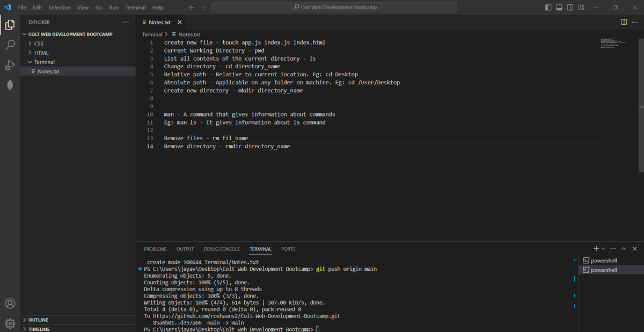The image size is (644, 332).
Task: Open the Selection menu
Action: tap(60, 8)
